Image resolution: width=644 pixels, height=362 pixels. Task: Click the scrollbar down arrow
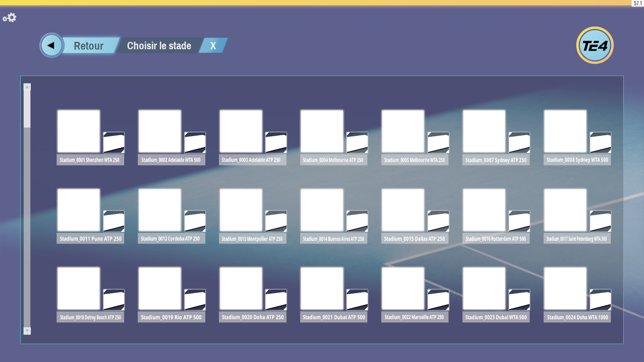[27, 331]
